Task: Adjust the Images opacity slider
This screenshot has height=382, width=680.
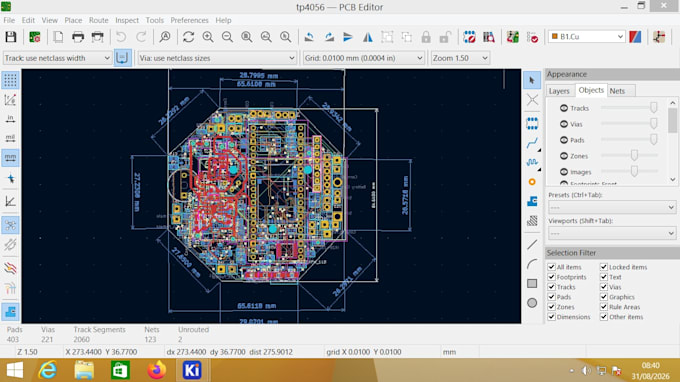Action: tap(634, 171)
